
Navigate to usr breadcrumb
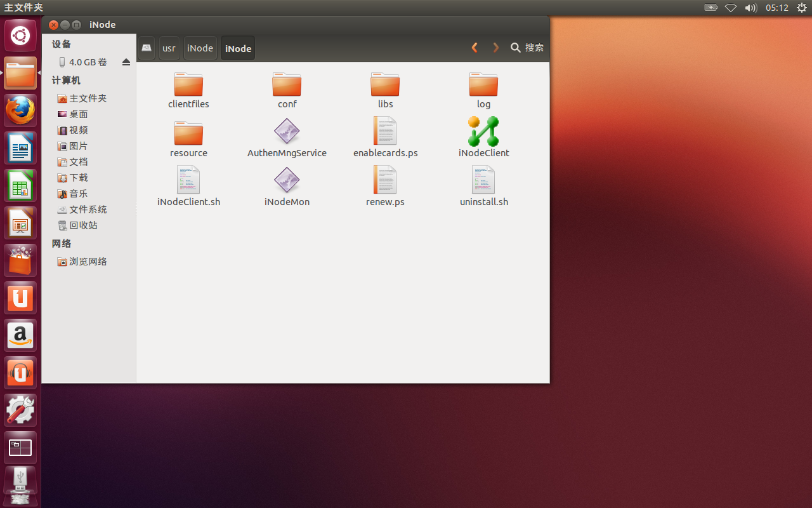tap(169, 48)
